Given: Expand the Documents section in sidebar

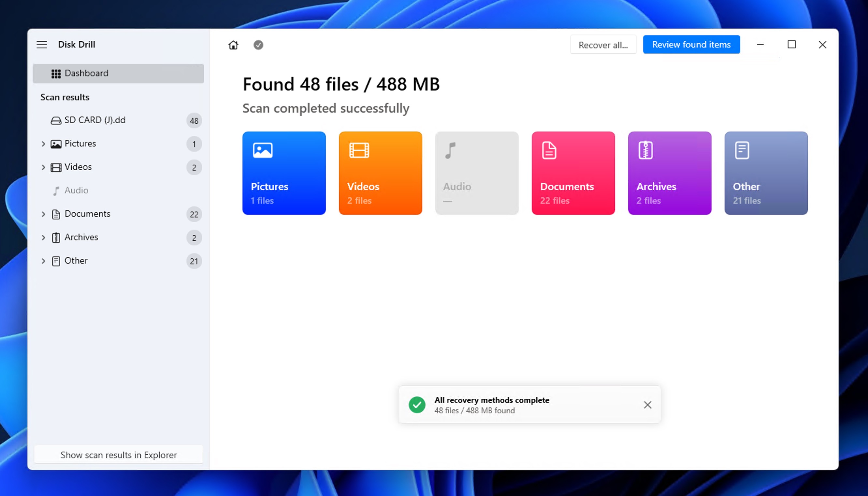Looking at the screenshot, I should click(x=43, y=214).
